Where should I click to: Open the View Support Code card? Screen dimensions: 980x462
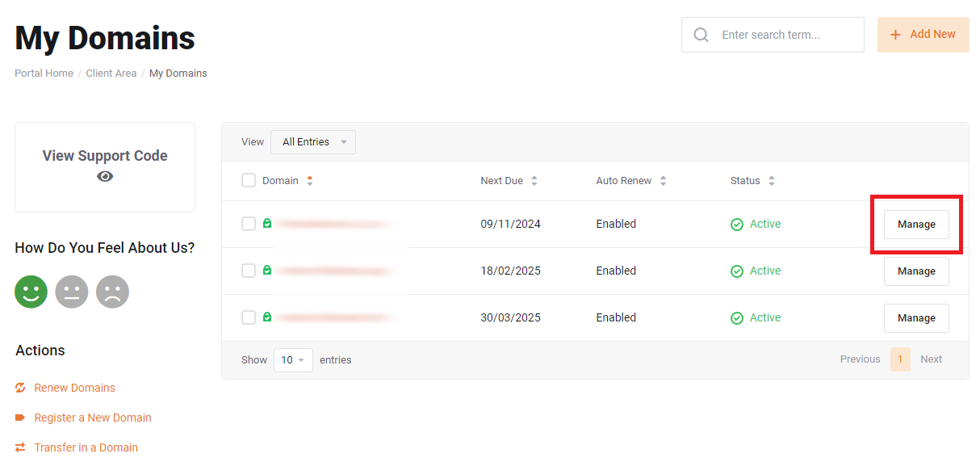coord(105,167)
